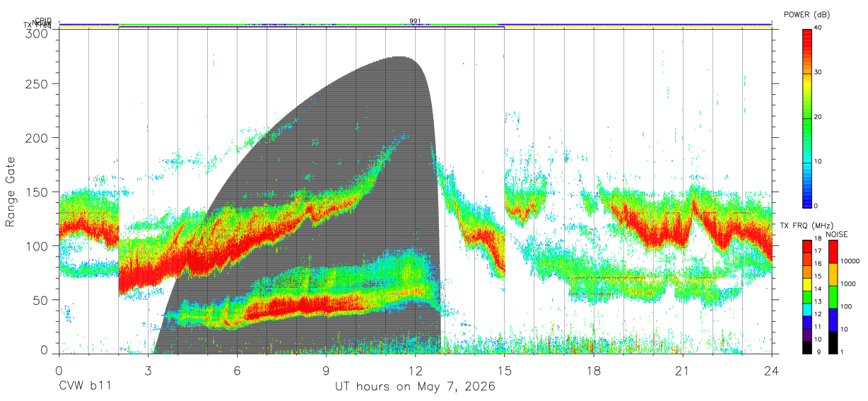Click the 20 tick on POWER scale
This screenshot has width=868, height=401.
tap(818, 117)
